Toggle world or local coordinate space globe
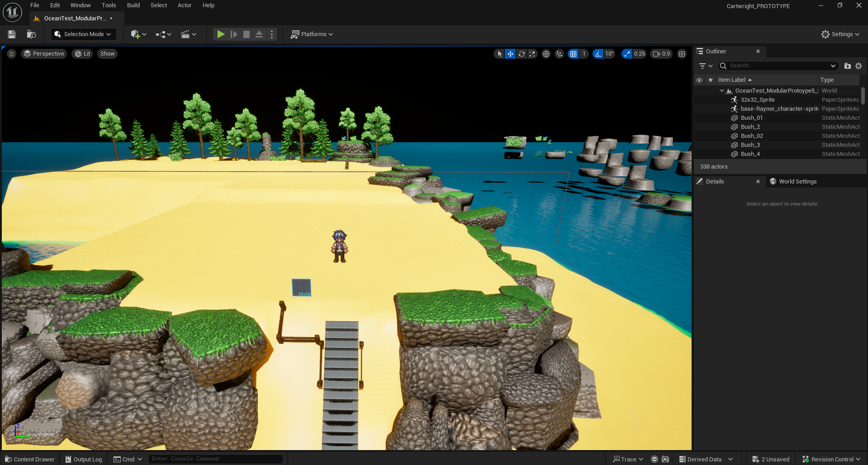Screen dimensions: 868x465 click(x=546, y=54)
